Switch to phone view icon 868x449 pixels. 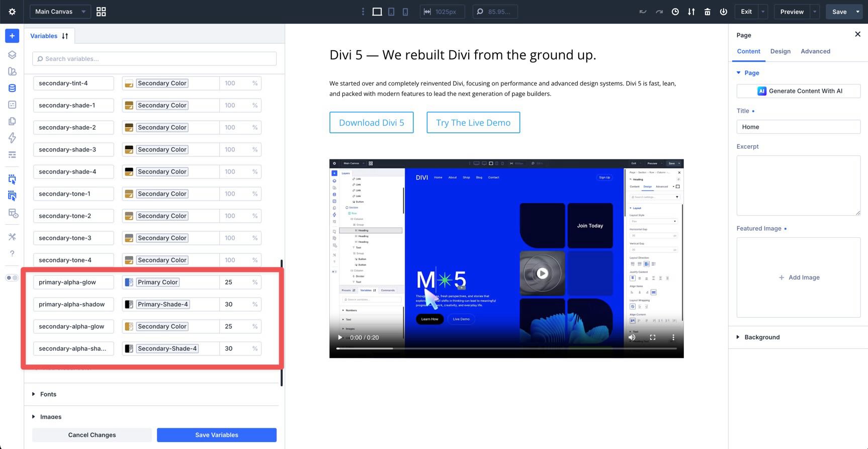pos(405,12)
